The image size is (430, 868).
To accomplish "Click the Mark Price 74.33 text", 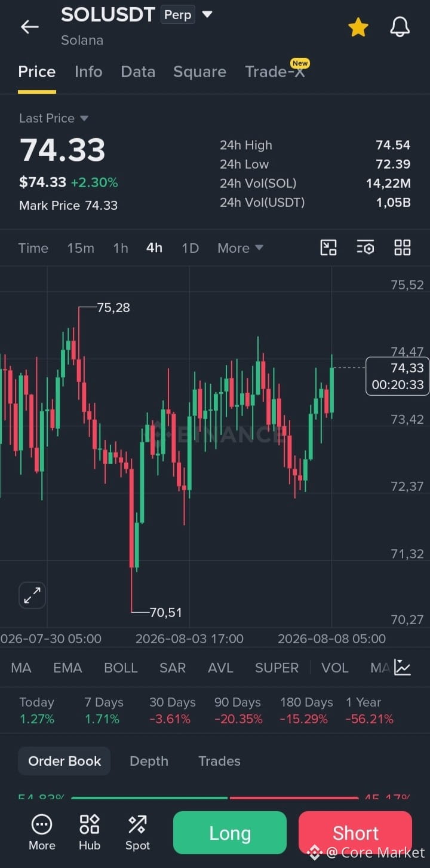I will pyautogui.click(x=68, y=206).
